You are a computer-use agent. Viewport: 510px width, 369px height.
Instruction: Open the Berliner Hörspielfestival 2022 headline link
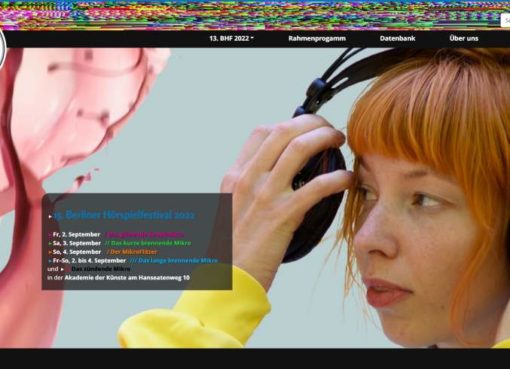point(124,215)
